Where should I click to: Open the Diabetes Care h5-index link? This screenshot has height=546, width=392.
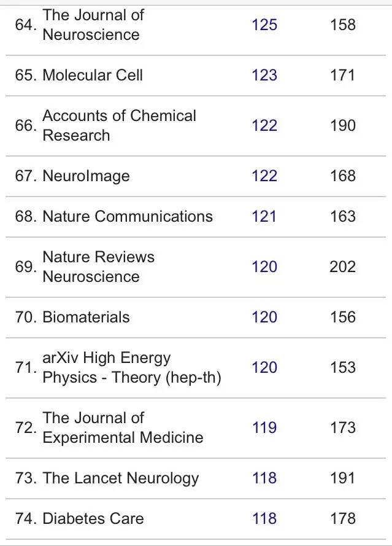(x=264, y=519)
